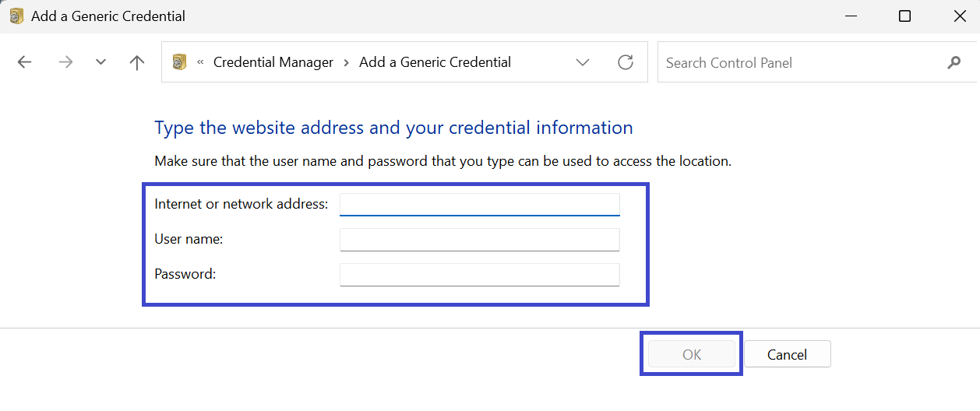980x411 pixels.
Task: Select the Password text box
Action: 479,274
